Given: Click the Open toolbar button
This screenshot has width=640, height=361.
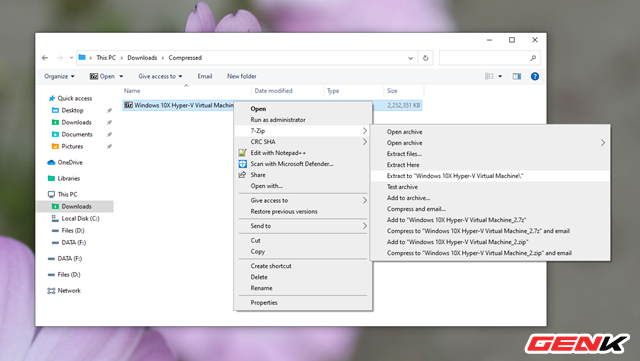Looking at the screenshot, I should coord(102,76).
